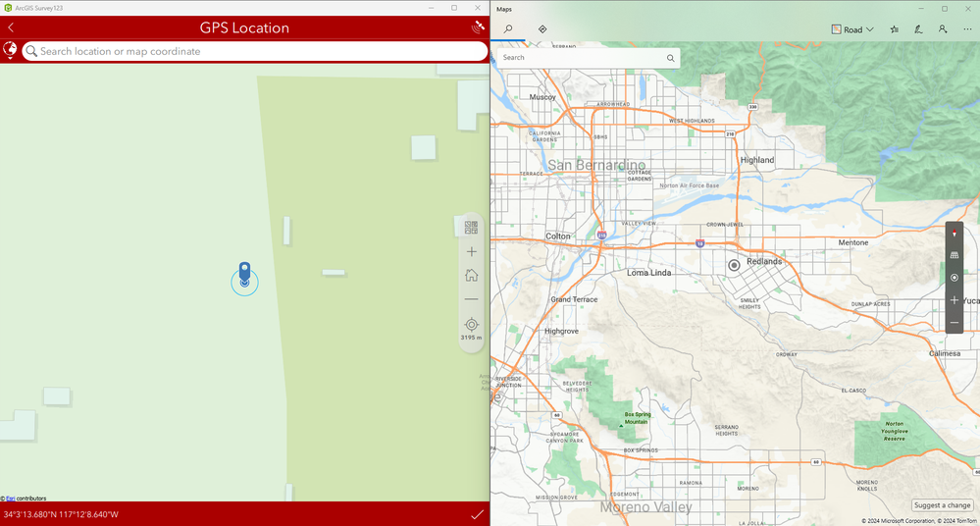Open Saved places favorites in the Maps window

pyautogui.click(x=895, y=29)
